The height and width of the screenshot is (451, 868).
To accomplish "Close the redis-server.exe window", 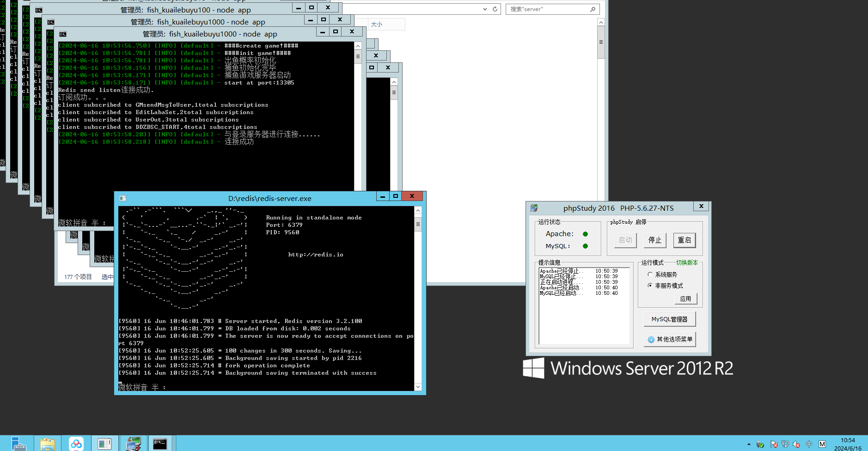I will (x=412, y=196).
